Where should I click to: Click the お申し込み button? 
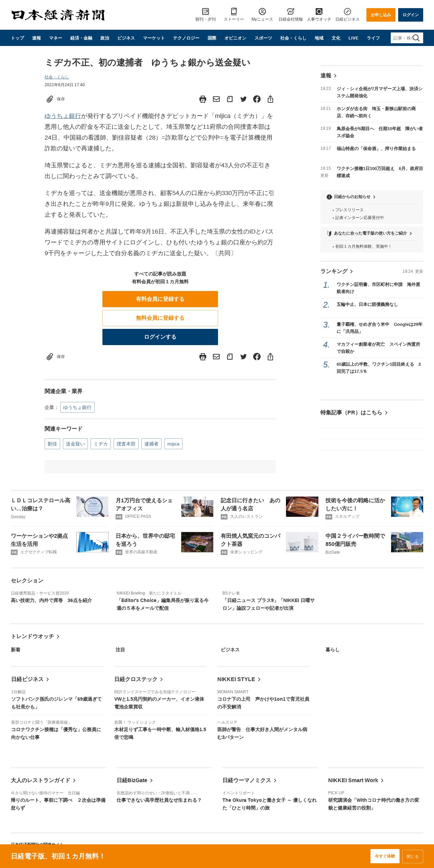(381, 15)
